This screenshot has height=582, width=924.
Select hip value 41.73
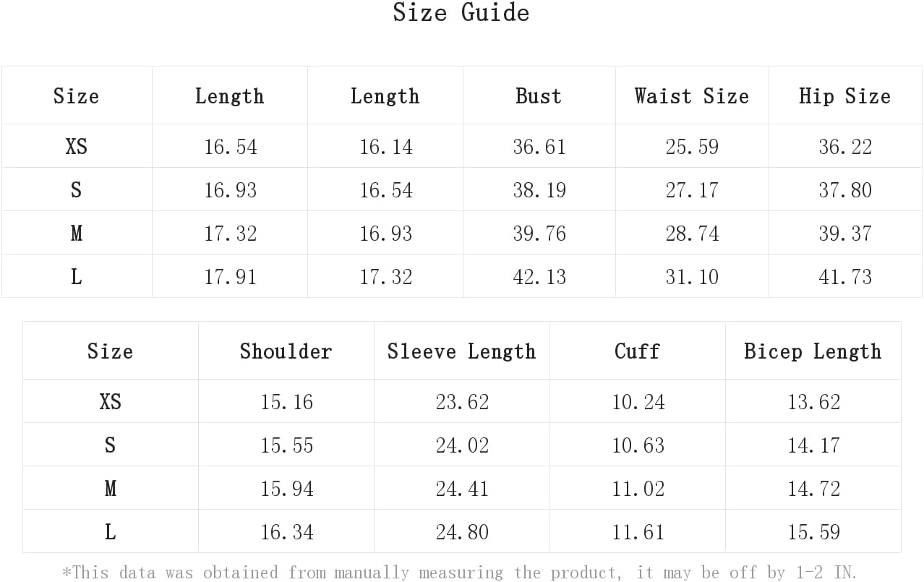[x=845, y=277]
